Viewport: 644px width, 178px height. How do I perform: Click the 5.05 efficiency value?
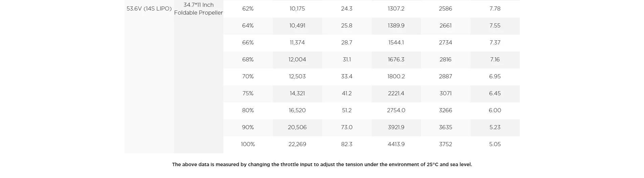[x=495, y=144]
